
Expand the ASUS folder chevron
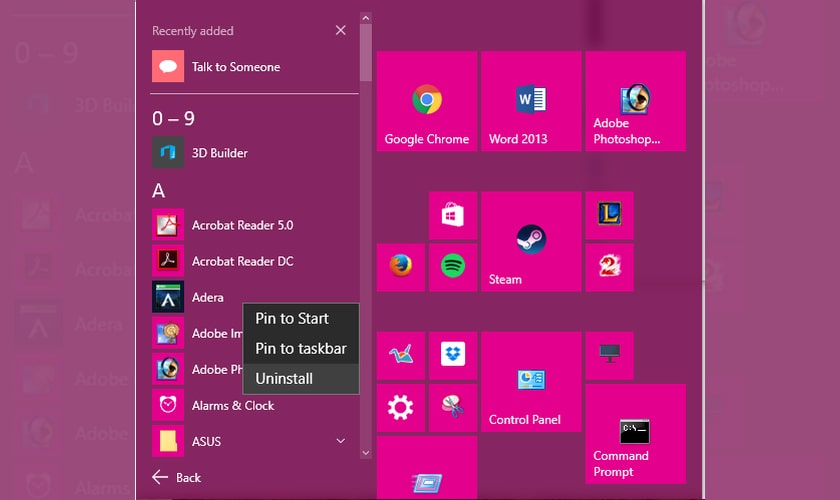pyautogui.click(x=340, y=441)
